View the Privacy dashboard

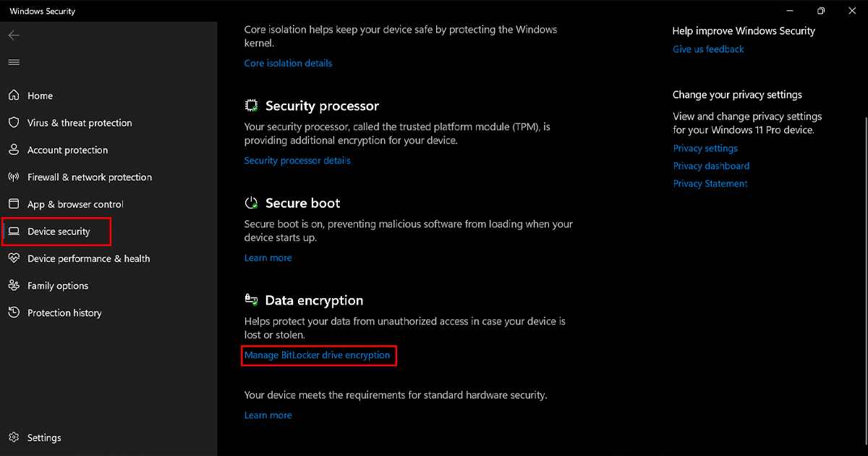pyautogui.click(x=711, y=165)
